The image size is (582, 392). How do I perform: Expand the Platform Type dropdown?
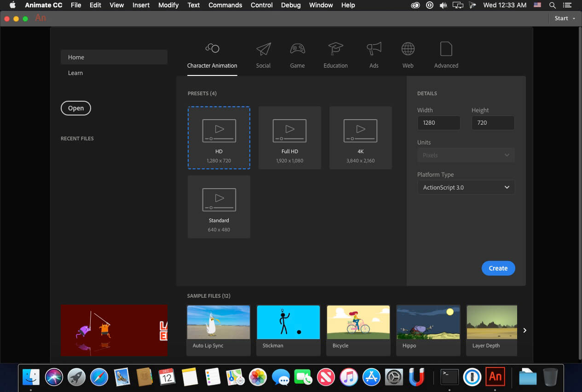point(466,187)
